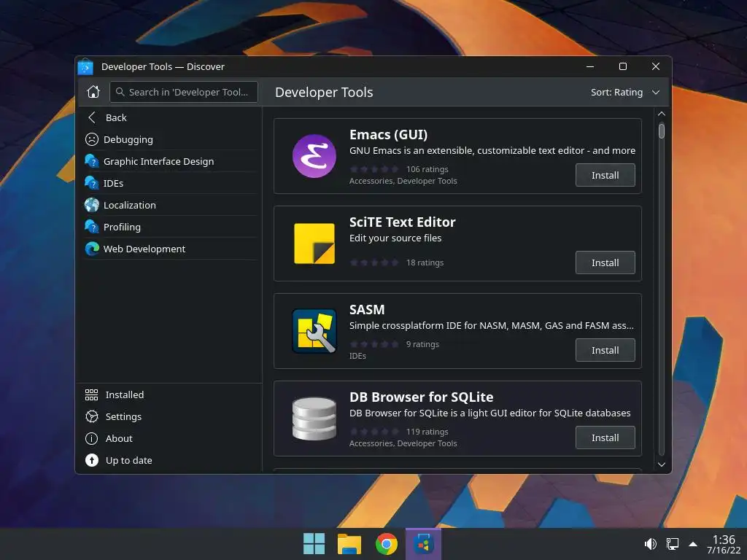Click the SASM wrench app icon
This screenshot has height=560, width=747.
click(314, 331)
